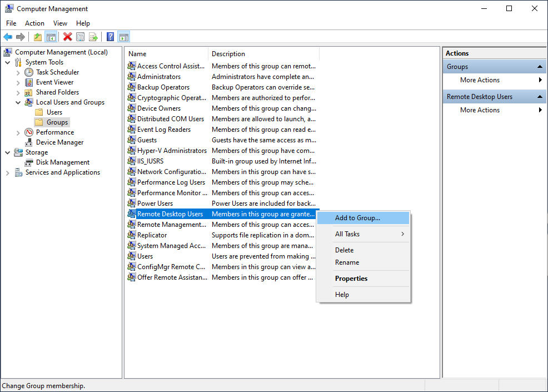Click the Local Users and Groups icon
The height and width of the screenshot is (392, 548).
[29, 102]
